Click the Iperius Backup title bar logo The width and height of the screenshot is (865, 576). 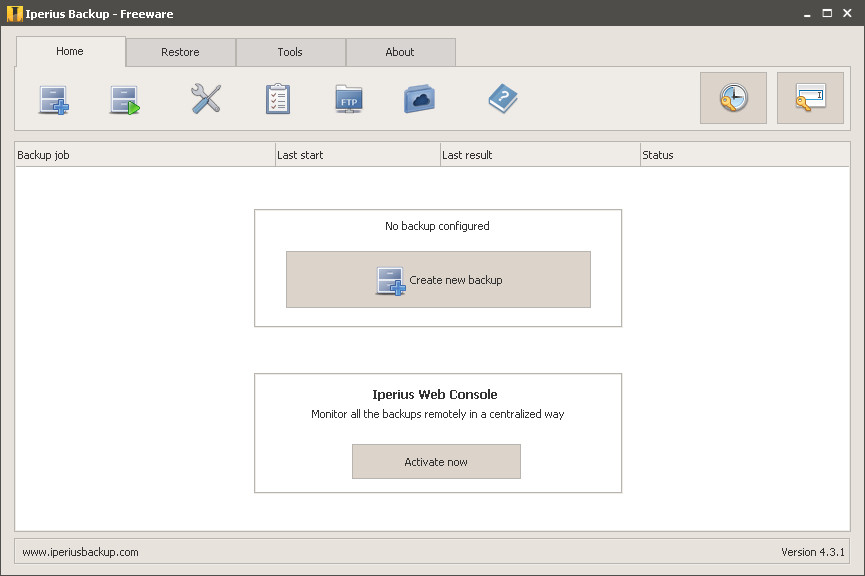pos(14,13)
